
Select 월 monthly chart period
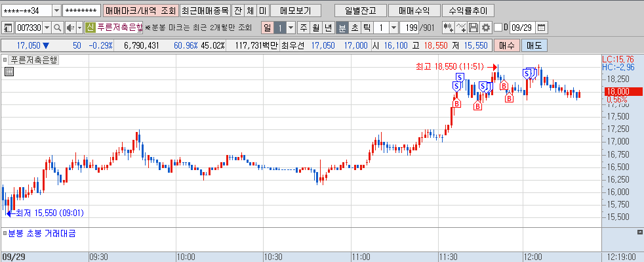point(315,28)
